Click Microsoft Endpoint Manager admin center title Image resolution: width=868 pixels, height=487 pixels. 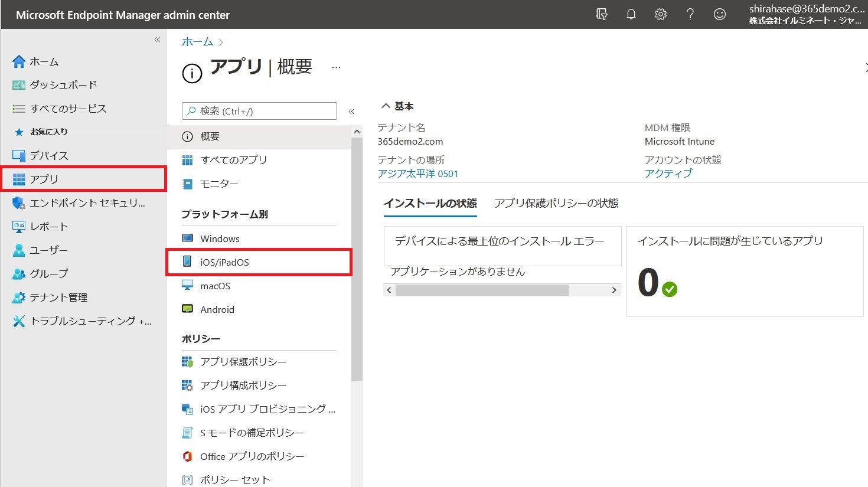(123, 15)
